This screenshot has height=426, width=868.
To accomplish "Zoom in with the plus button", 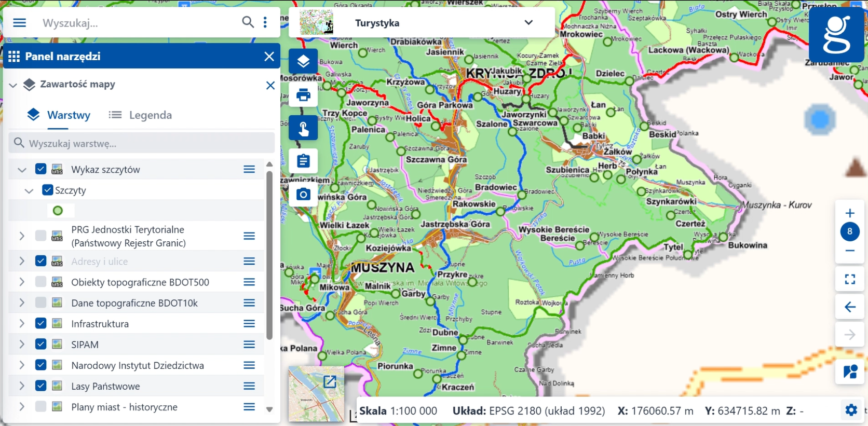I will [x=850, y=213].
